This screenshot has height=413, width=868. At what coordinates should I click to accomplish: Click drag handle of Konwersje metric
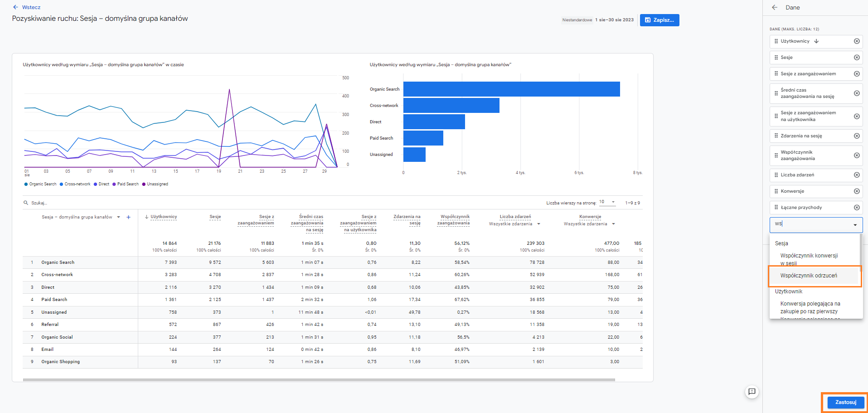776,191
